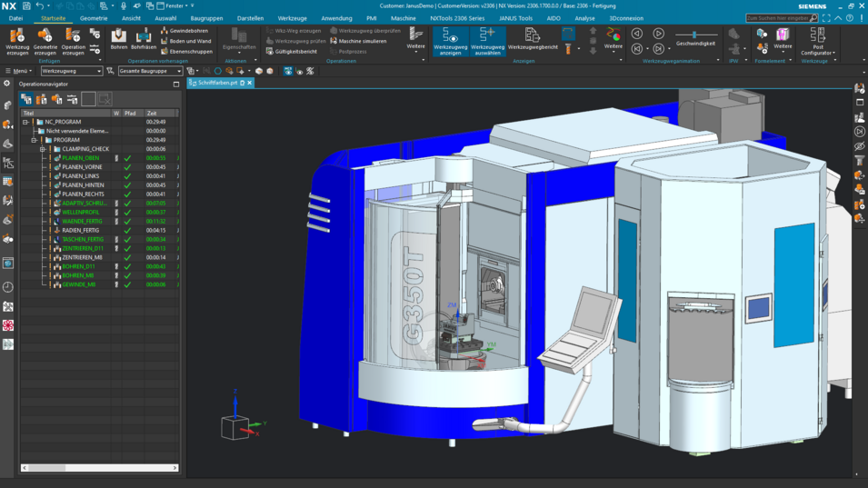Switch to the Geometrie tab
Viewport: 868px width, 488px height.
pos(94,18)
